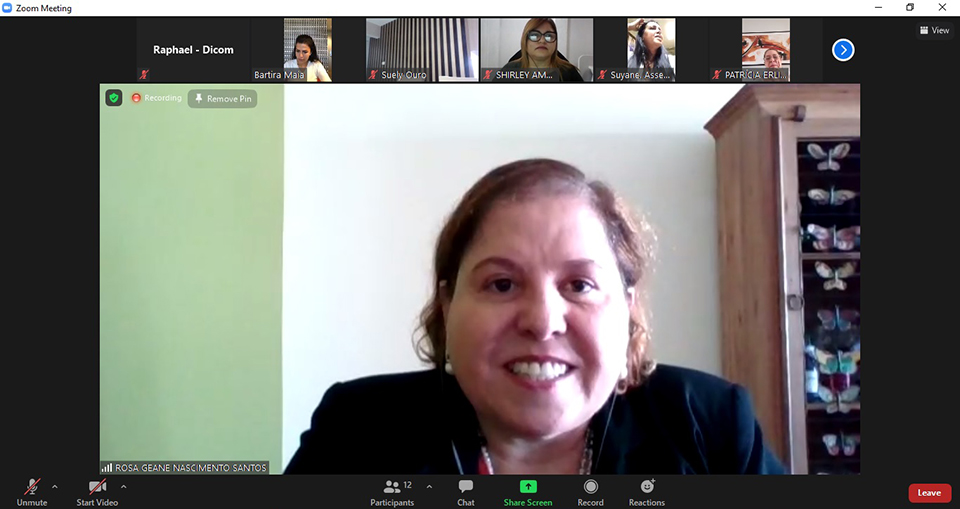
Task: Click the Raphael - Dicom participant tile
Action: click(193, 50)
